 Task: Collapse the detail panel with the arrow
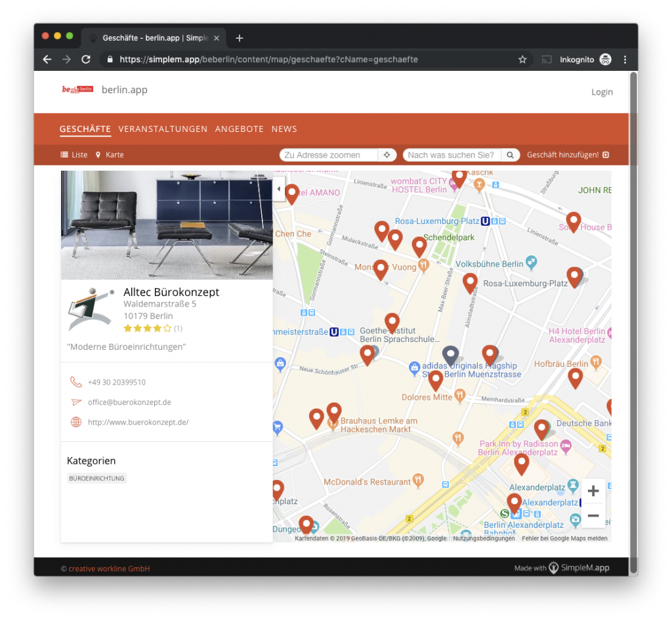coord(279,188)
